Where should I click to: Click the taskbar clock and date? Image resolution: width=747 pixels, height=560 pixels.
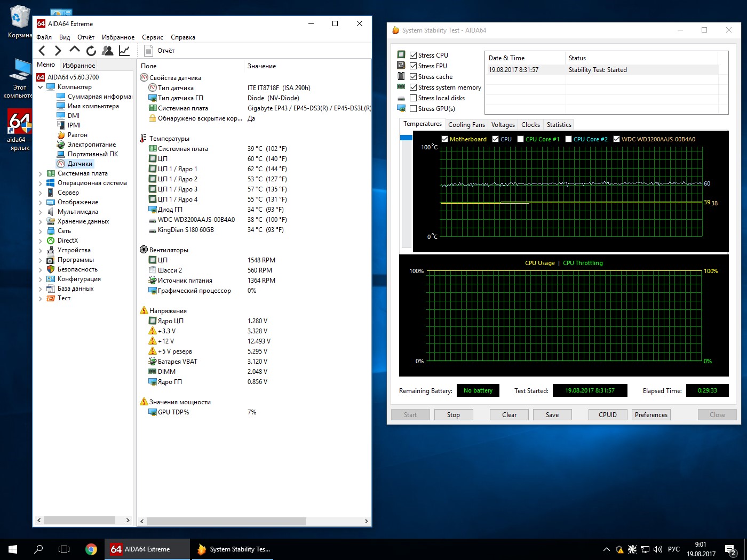701,549
